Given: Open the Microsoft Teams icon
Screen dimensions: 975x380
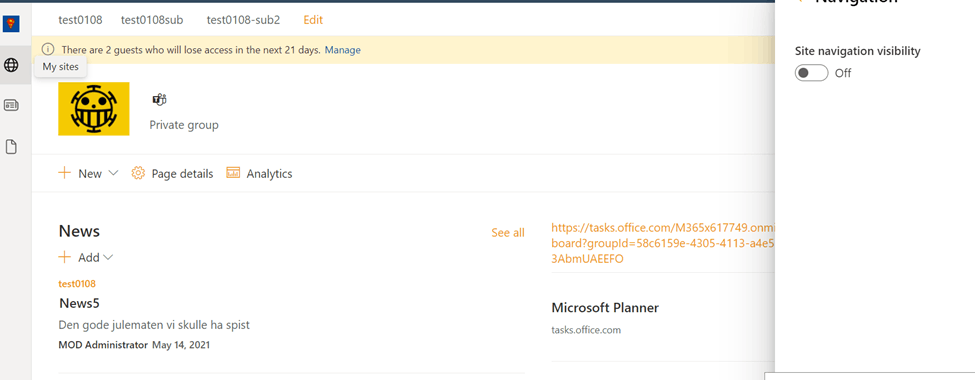Looking at the screenshot, I should pyautogui.click(x=160, y=100).
